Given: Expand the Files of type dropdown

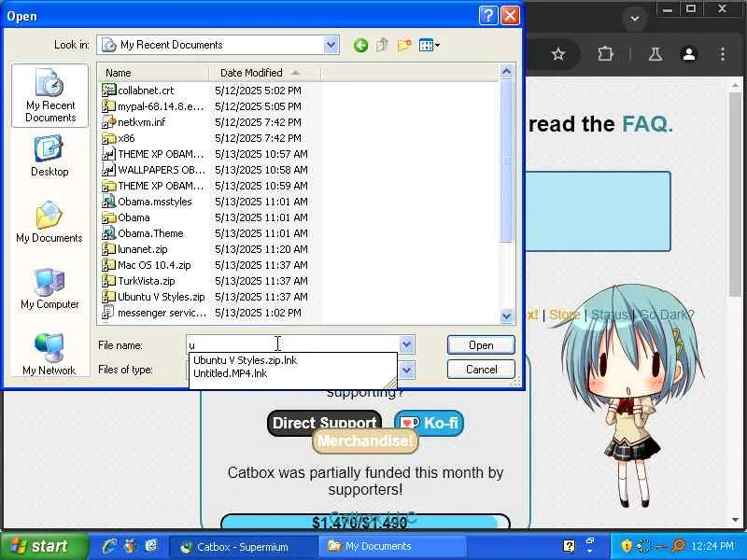Looking at the screenshot, I should [x=406, y=370].
